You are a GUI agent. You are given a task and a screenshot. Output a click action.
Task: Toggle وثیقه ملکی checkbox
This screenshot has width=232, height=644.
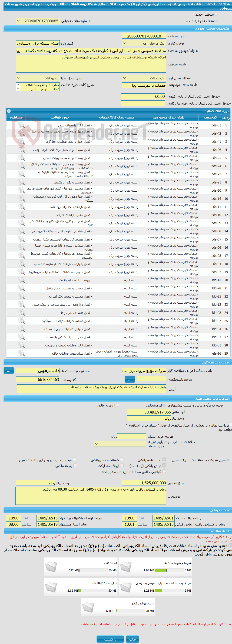click(x=75, y=465)
